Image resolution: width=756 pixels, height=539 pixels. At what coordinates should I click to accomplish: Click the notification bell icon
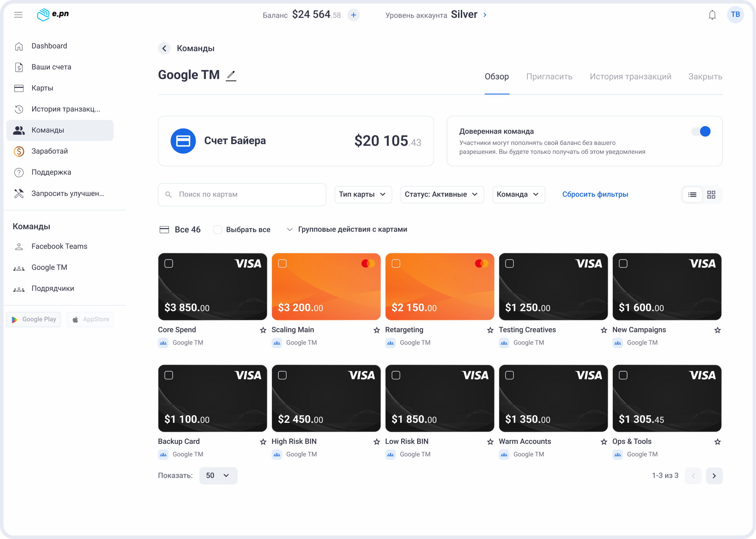click(x=712, y=15)
